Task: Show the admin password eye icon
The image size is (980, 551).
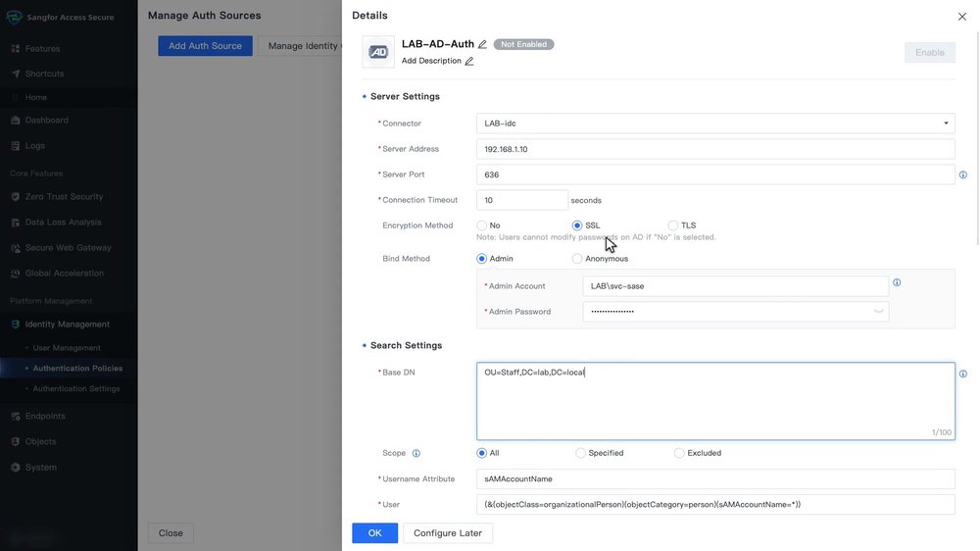Action: 879,312
